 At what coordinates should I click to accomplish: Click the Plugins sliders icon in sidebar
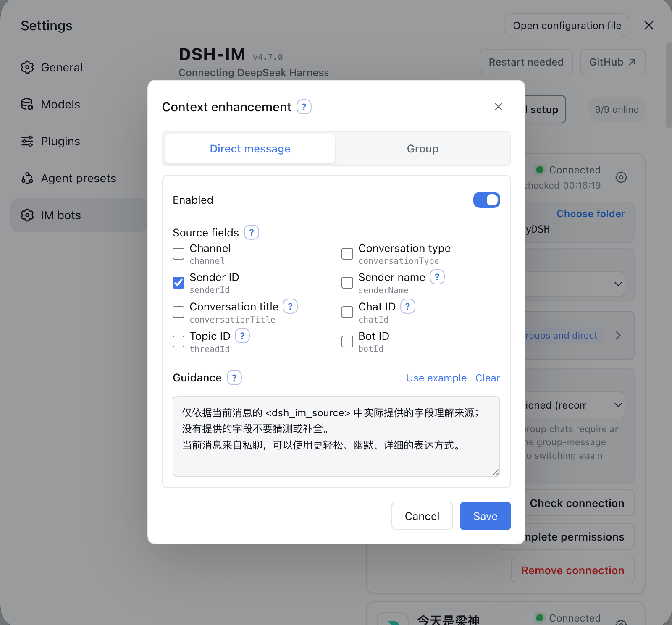[27, 141]
